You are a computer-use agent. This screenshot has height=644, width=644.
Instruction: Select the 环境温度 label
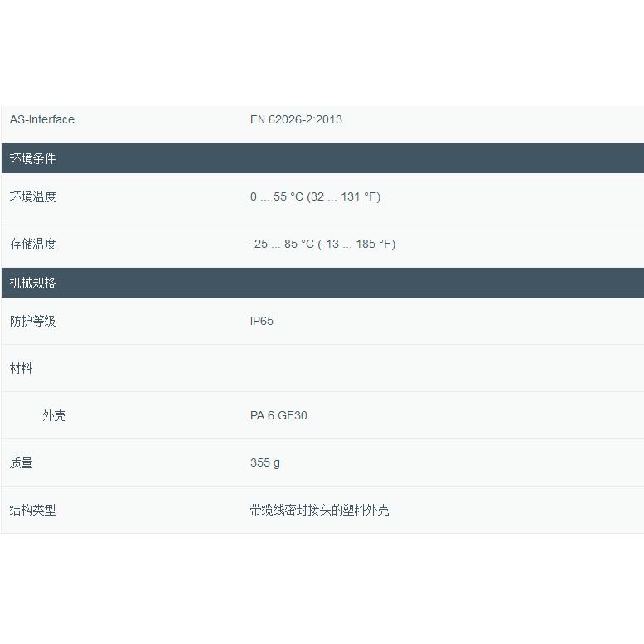click(x=32, y=196)
